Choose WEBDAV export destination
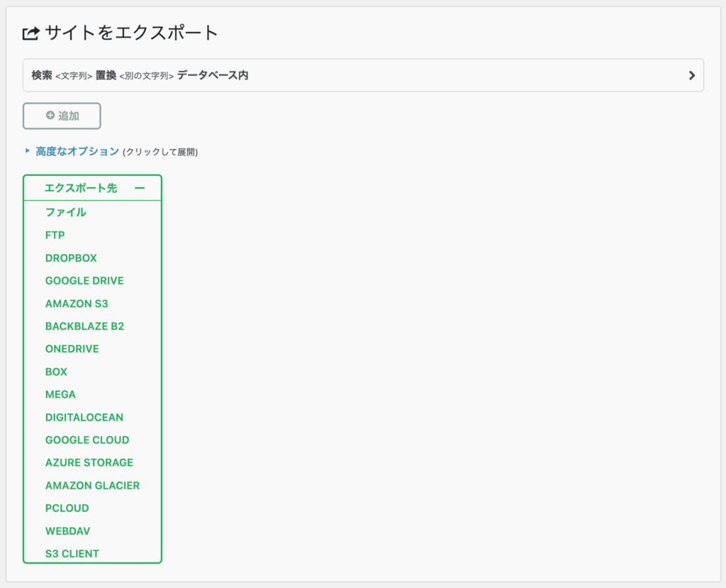Image resolution: width=726 pixels, height=588 pixels. 67,531
